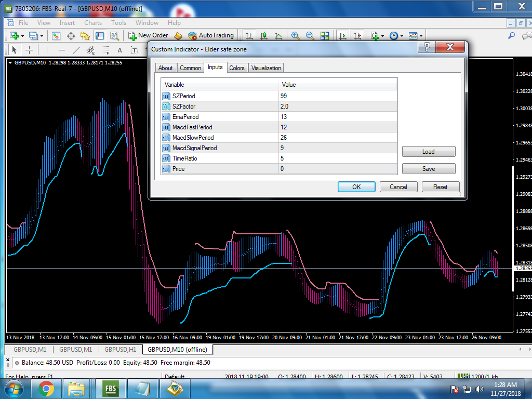Toggle the chart auto scroll button
The image size is (532, 399).
point(343,35)
